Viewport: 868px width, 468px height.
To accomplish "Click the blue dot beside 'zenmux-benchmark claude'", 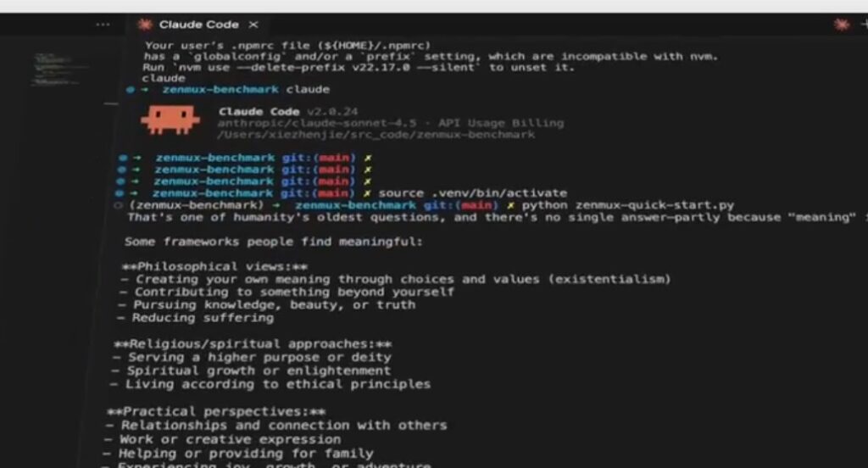I will click(x=130, y=90).
